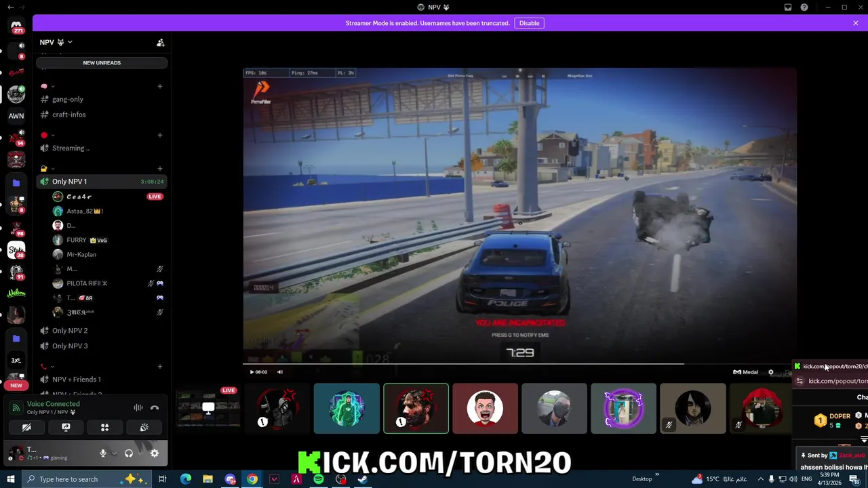Jump to NEW server mentions pill
Viewport: 868px width, 488px height.
(x=16, y=385)
